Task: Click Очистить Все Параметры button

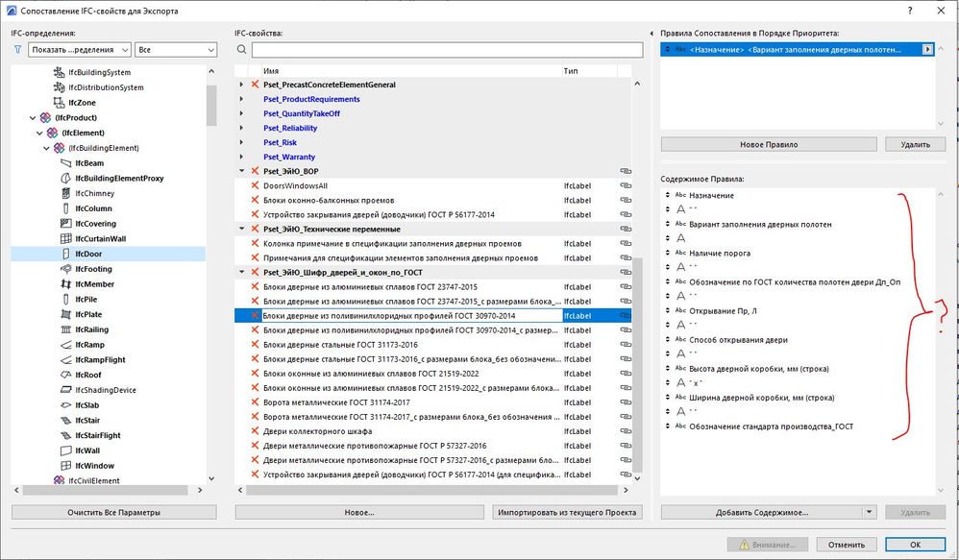Action: 113,512
